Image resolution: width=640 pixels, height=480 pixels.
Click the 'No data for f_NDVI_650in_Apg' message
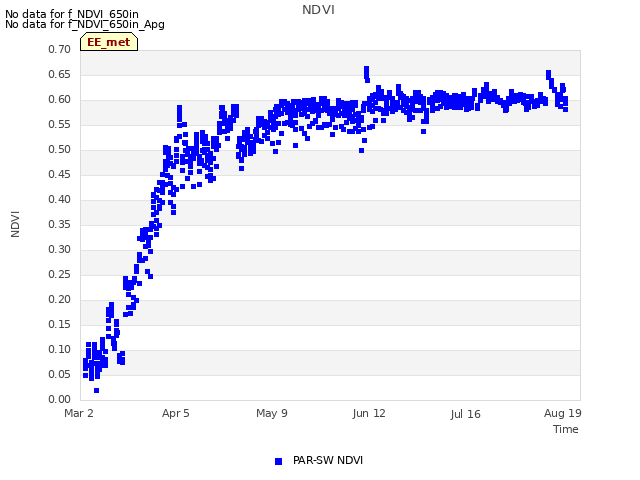pyautogui.click(x=85, y=24)
